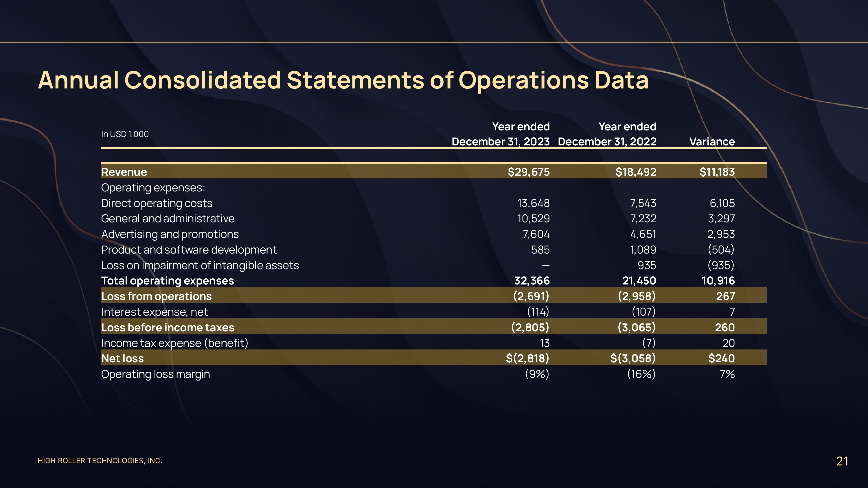Click the slide title heading

pos(343,80)
